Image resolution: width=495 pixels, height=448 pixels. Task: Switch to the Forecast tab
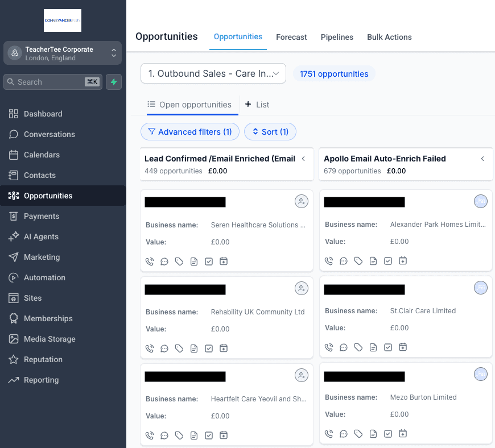[x=291, y=37]
